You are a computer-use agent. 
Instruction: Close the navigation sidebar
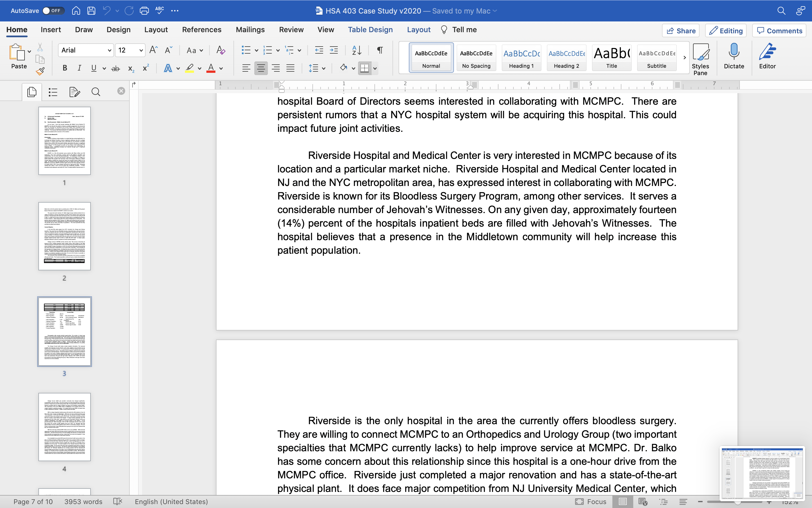tap(121, 91)
